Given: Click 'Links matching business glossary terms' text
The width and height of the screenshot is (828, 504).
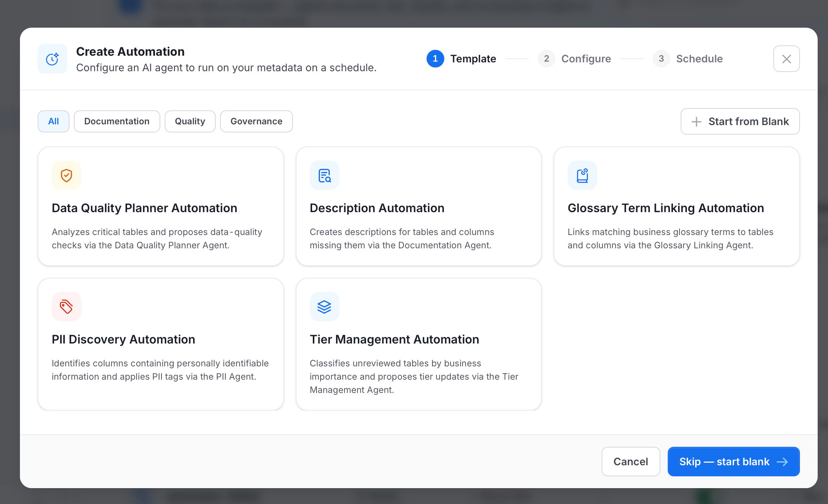Looking at the screenshot, I should (670, 239).
